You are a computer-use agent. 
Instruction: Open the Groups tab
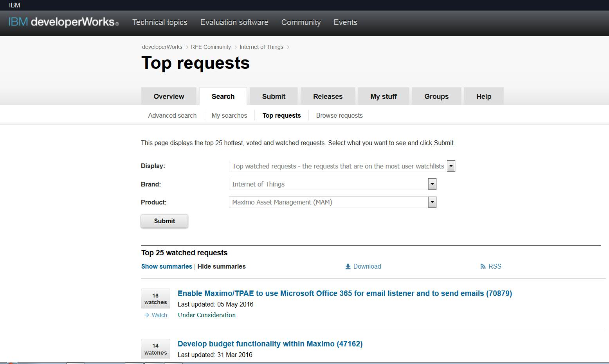(x=436, y=96)
